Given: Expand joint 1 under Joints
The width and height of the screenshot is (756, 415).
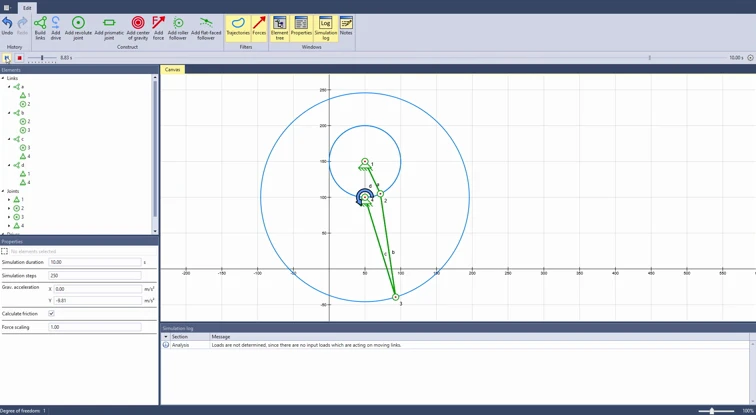Looking at the screenshot, I should (9, 200).
